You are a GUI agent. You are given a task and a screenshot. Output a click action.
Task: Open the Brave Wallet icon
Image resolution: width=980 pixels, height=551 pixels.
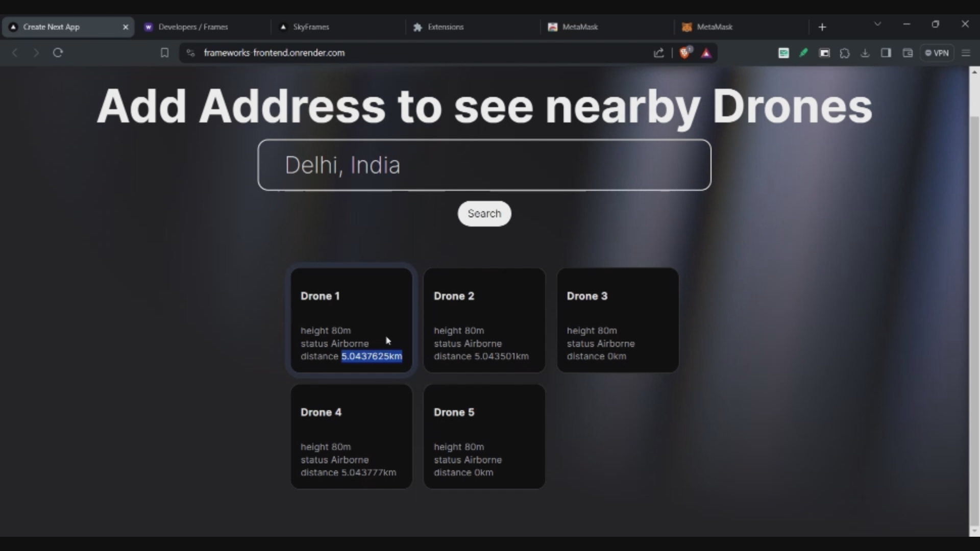click(x=908, y=53)
